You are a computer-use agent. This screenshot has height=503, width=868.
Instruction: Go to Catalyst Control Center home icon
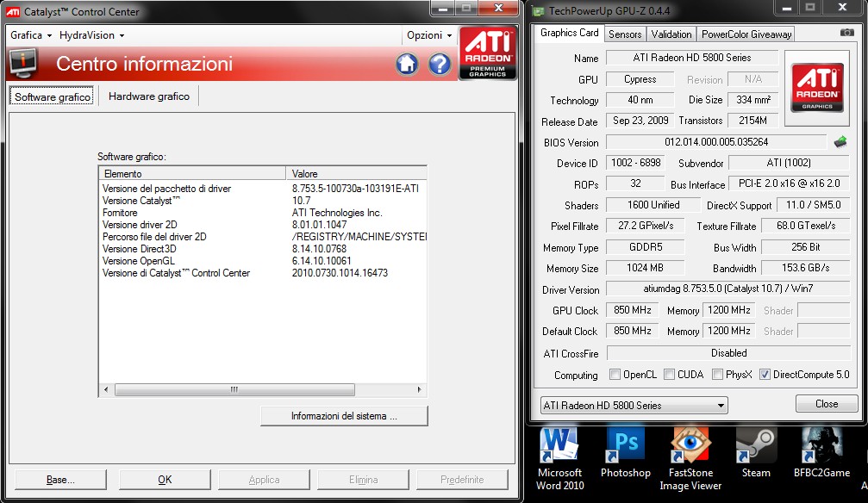[407, 65]
